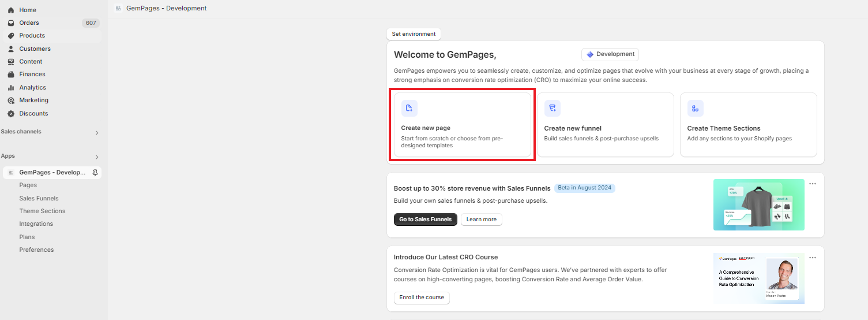Screen dimensions: 868x320
Task: Click the Products tag icon
Action: (x=10, y=36)
